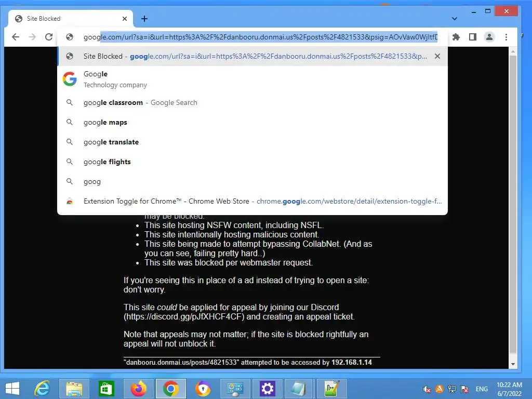Click the Avast tray icon
This screenshot has height=399, width=532.
click(440, 389)
